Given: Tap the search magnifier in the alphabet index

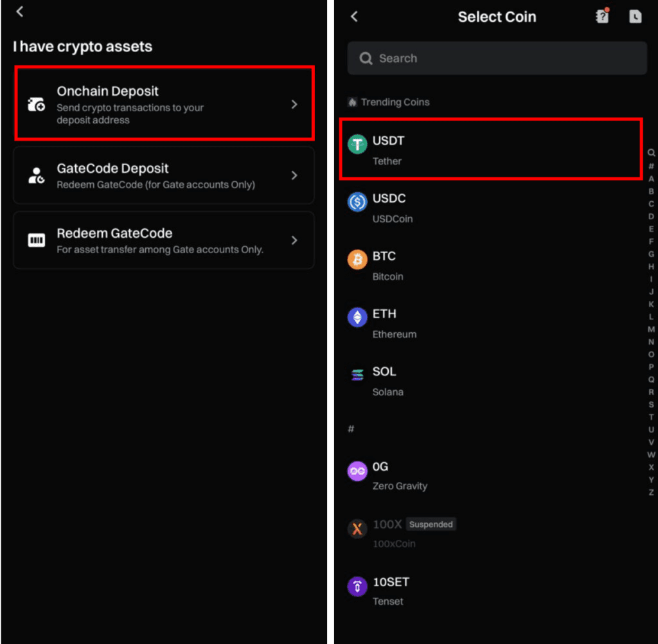Looking at the screenshot, I should (651, 152).
